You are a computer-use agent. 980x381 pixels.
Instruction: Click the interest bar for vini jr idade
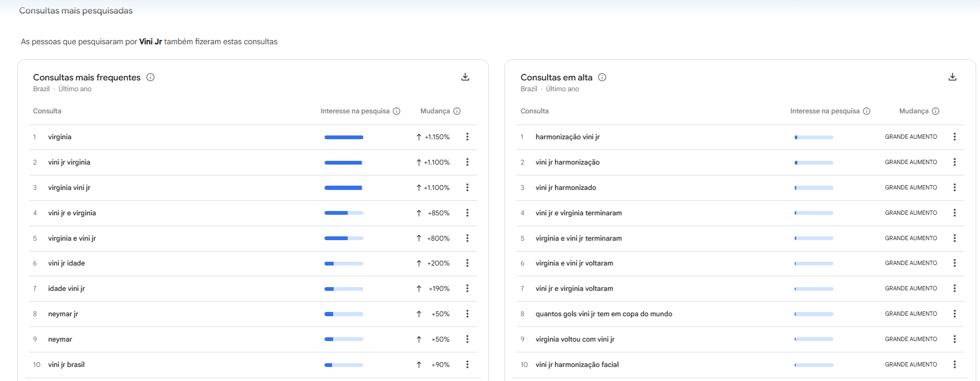point(344,263)
